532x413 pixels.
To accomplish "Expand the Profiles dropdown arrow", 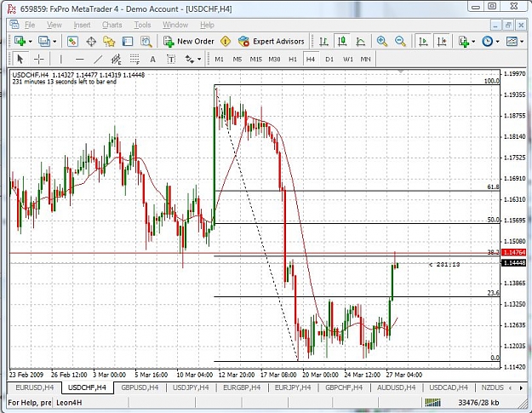I will [x=54, y=42].
